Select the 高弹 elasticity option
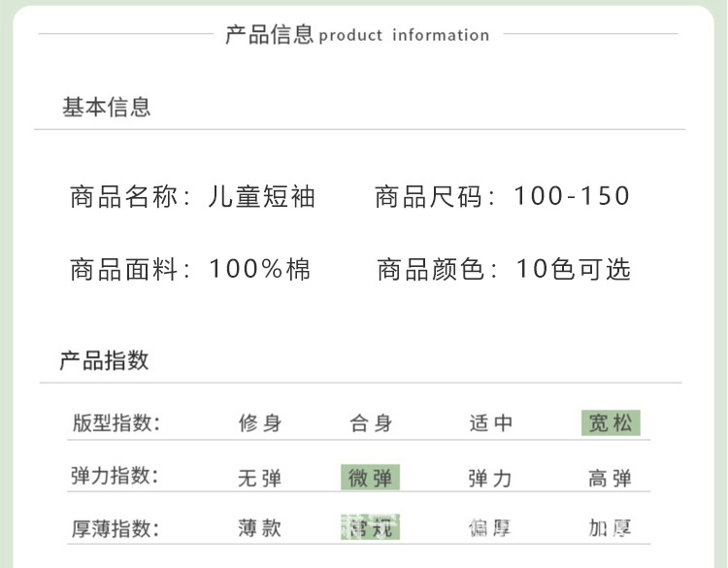This screenshot has height=568, width=728. coord(611,478)
